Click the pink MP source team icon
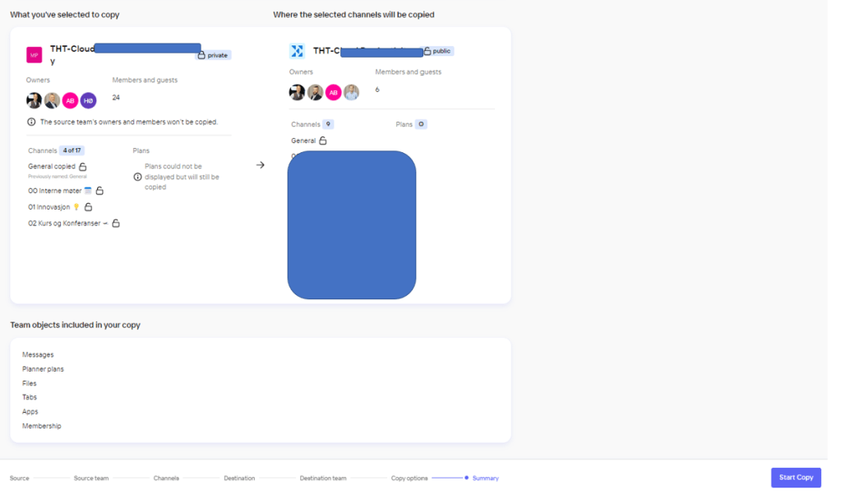Viewport: 841px width, 504px height. 34,55
